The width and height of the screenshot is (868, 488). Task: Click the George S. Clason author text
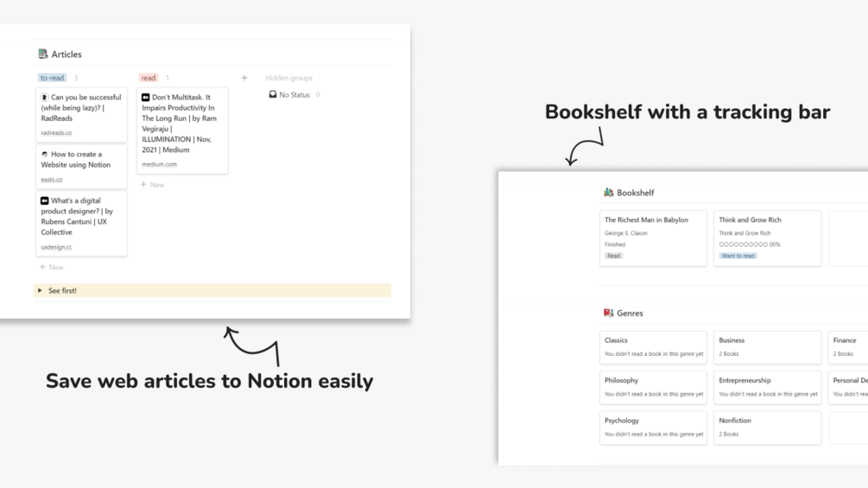[625, 233]
